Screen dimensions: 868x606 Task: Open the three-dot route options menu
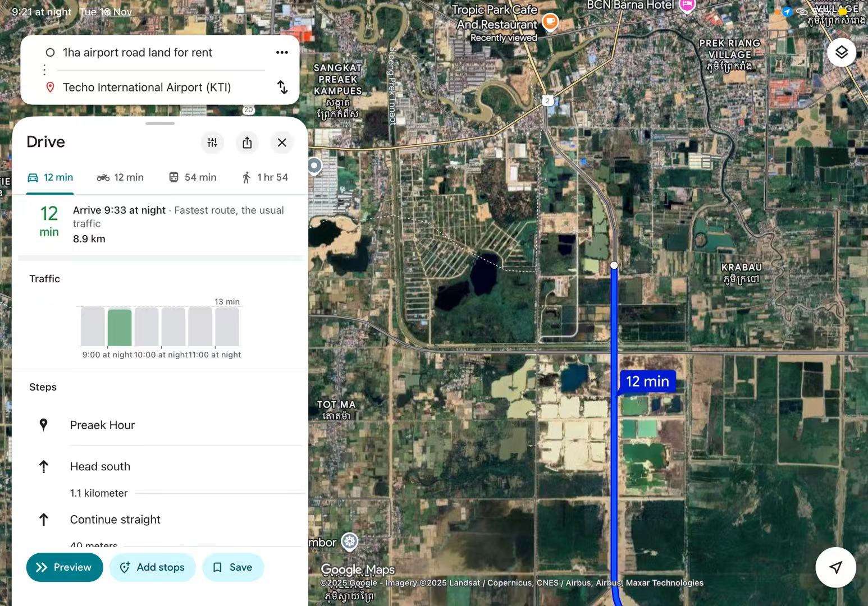click(x=282, y=52)
